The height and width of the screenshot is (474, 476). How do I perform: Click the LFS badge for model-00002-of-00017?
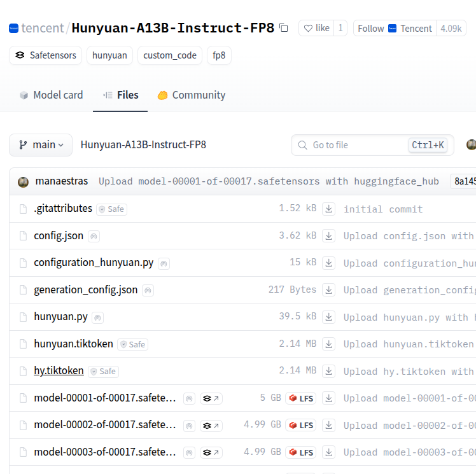point(301,425)
